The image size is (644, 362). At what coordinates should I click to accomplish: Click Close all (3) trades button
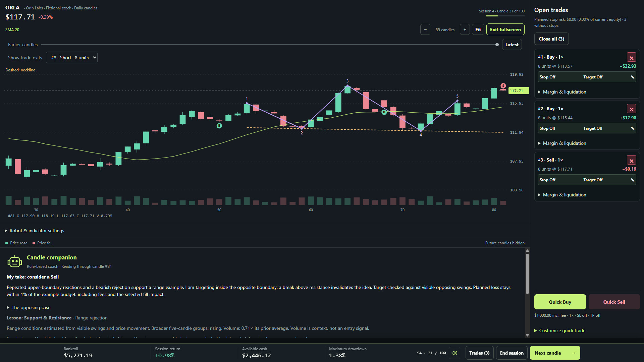point(551,39)
